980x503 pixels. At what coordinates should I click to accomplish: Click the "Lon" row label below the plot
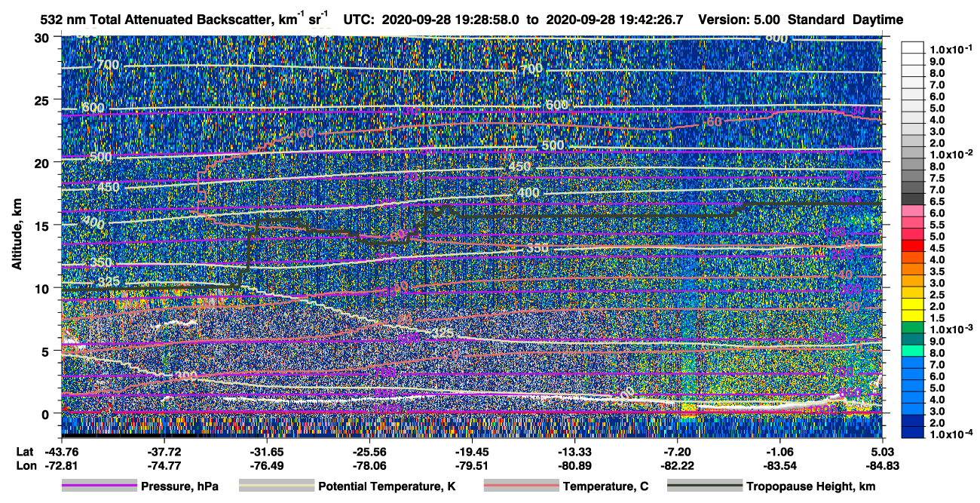(25, 466)
